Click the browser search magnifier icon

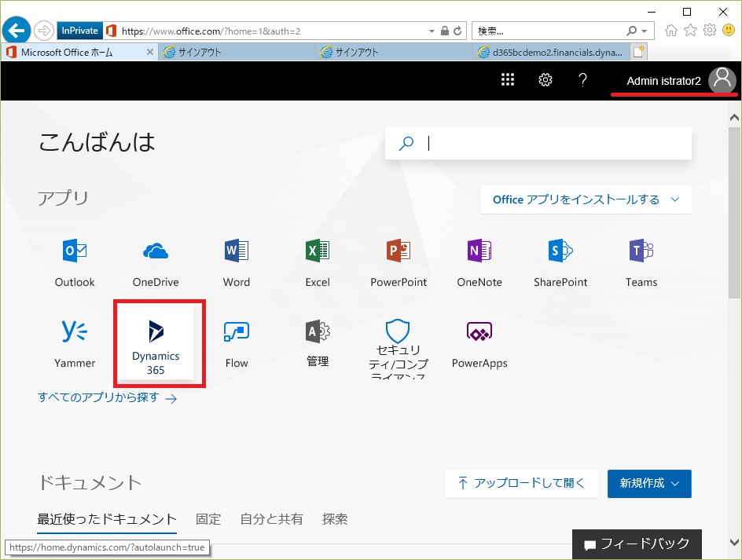pos(631,31)
